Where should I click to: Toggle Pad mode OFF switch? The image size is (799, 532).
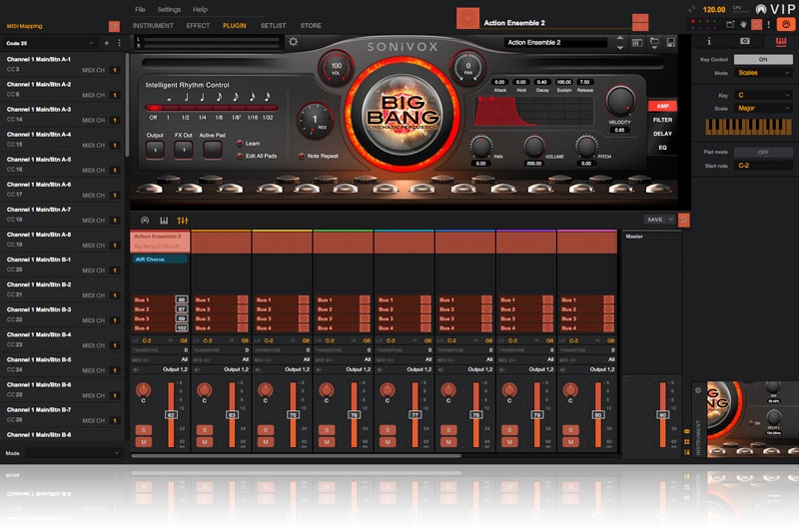coord(761,152)
